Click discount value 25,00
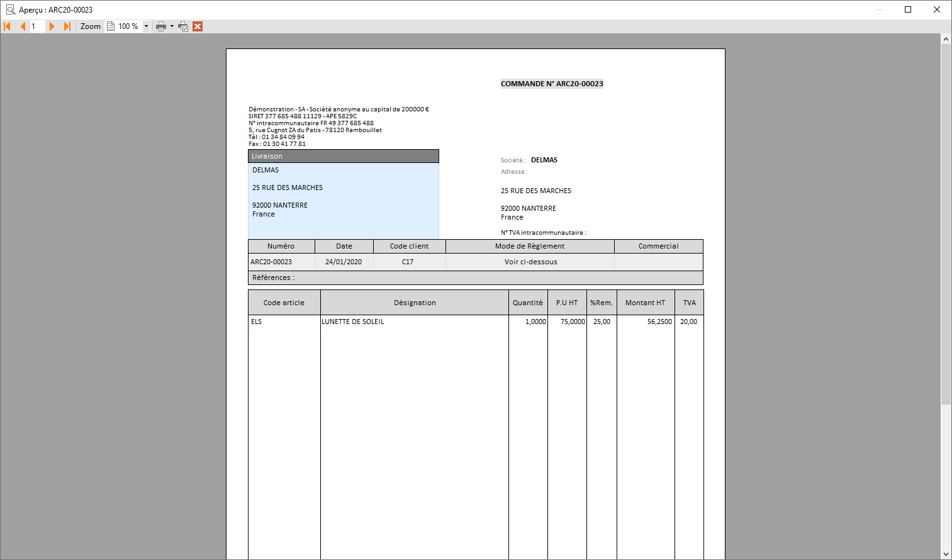Image resolution: width=952 pixels, height=560 pixels. click(x=602, y=322)
